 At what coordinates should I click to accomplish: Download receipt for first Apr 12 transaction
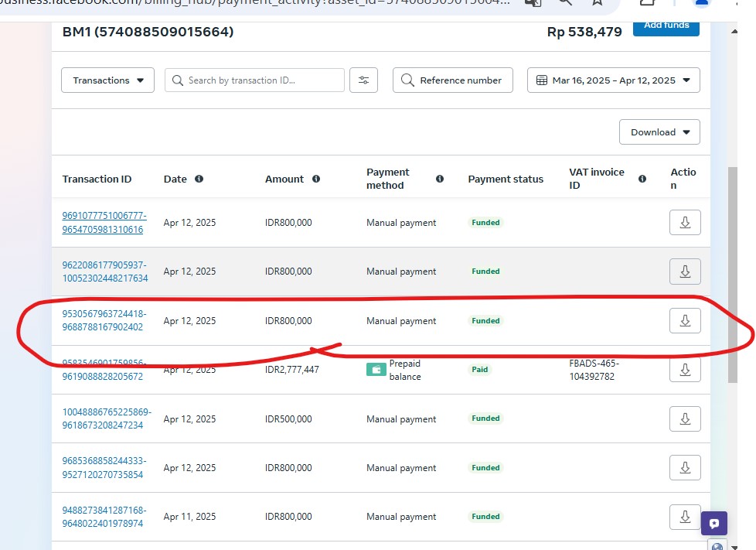(x=684, y=223)
